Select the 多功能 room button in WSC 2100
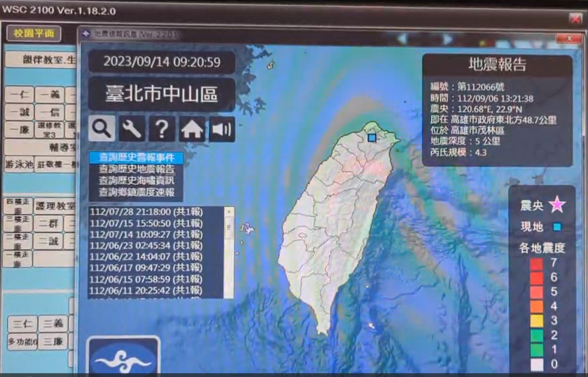Screen dimensions: 588x377 tap(22, 342)
